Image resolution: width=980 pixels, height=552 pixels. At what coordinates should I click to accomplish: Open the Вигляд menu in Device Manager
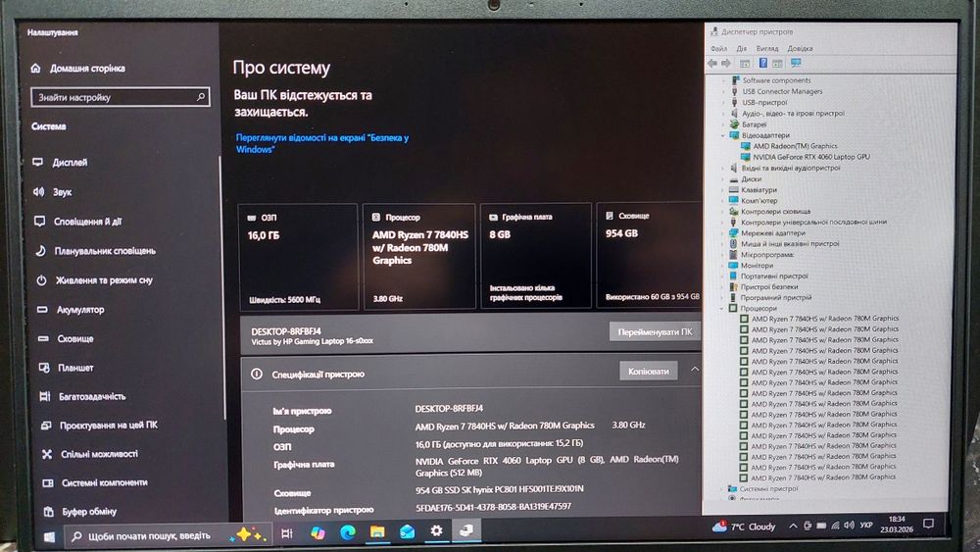(767, 49)
